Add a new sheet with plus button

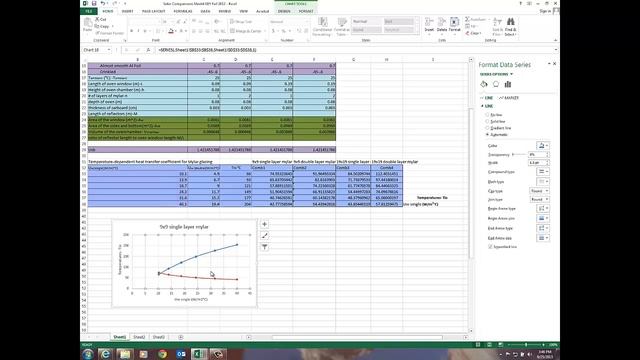coord(180,337)
